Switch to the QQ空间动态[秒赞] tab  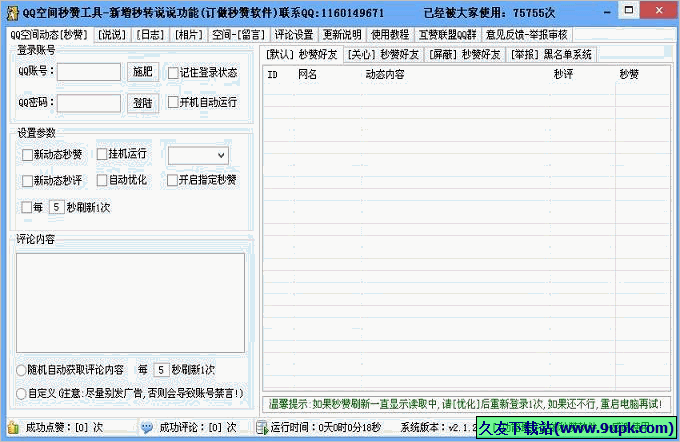tap(49, 35)
